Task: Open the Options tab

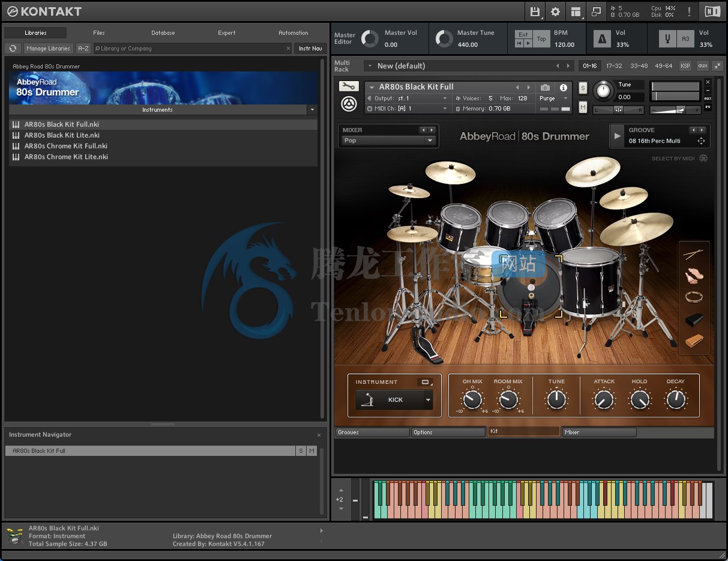Action: 448,432
